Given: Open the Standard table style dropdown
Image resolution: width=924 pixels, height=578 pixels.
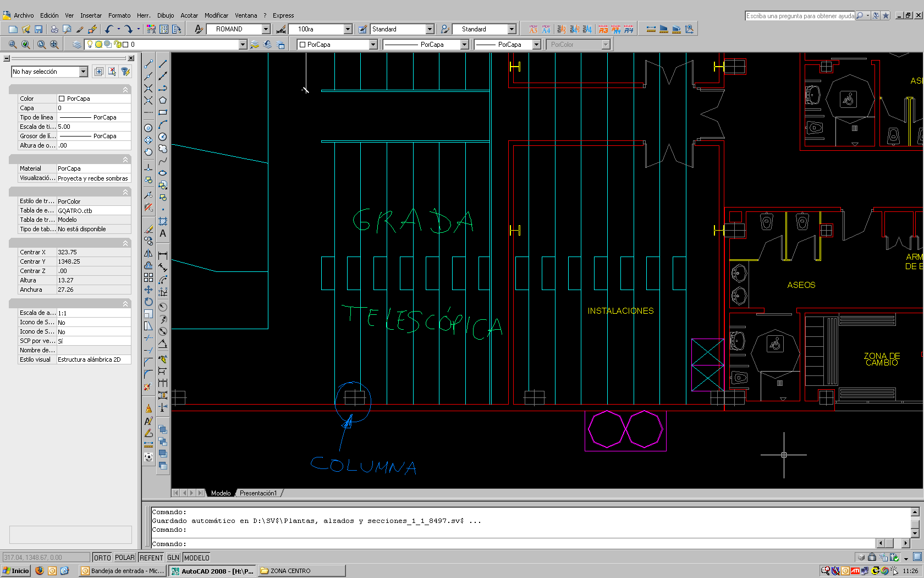Looking at the screenshot, I should click(x=430, y=29).
